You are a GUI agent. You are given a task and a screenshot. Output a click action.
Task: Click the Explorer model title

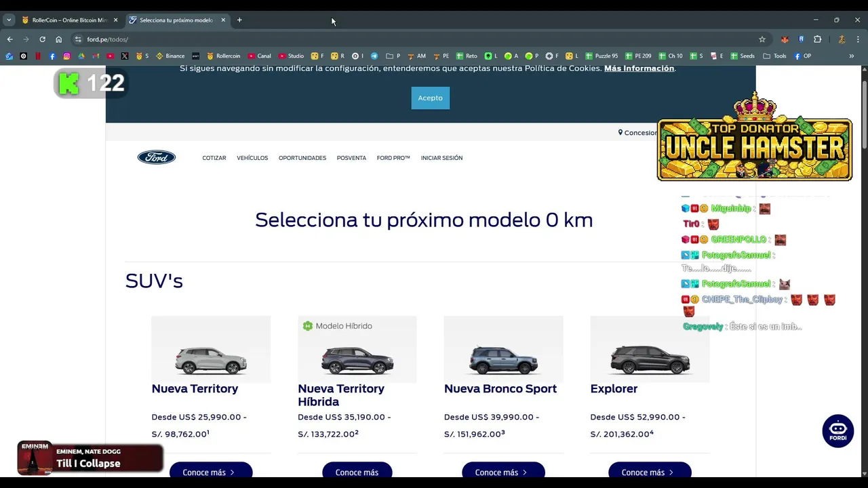(x=614, y=388)
